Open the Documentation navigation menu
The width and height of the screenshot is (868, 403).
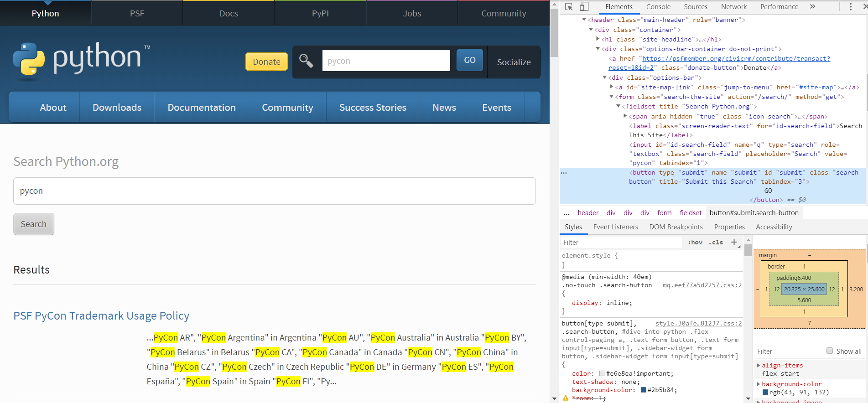202,108
